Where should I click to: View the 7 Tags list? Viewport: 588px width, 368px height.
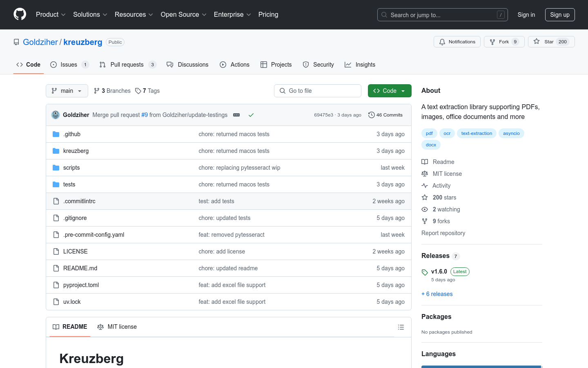[x=147, y=91]
